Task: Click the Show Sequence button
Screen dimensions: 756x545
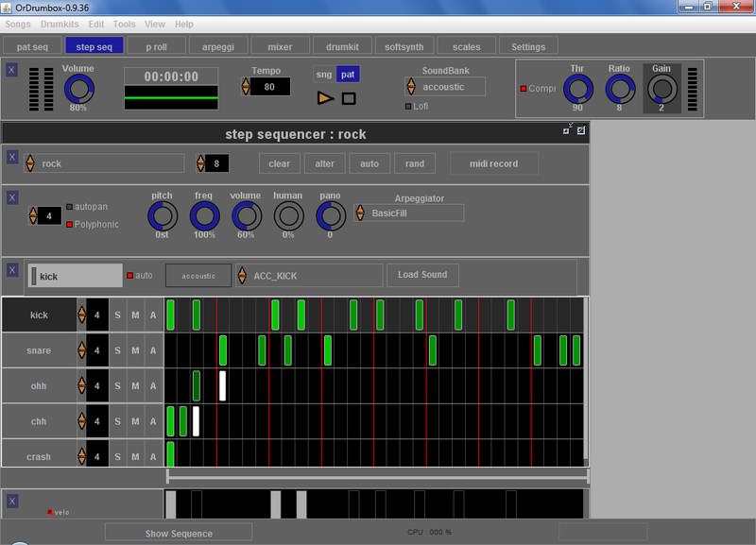Action: (179, 533)
